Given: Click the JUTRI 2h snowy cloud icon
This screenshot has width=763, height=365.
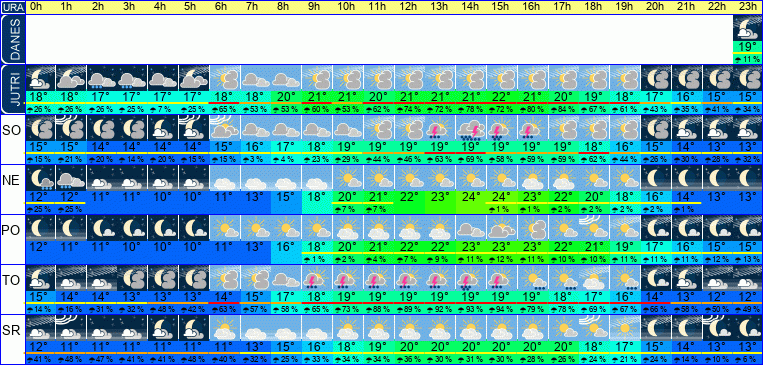Looking at the screenshot, I should pyautogui.click(x=101, y=78).
